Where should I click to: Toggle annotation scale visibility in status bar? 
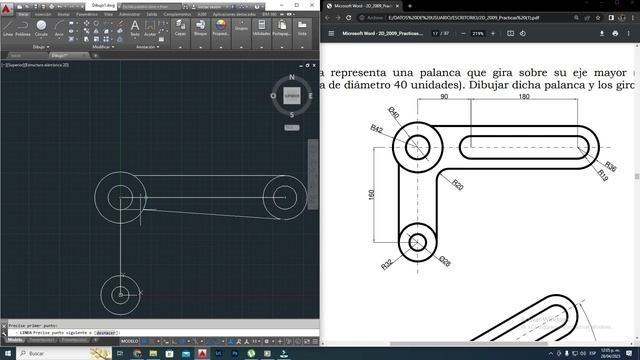click(x=239, y=341)
